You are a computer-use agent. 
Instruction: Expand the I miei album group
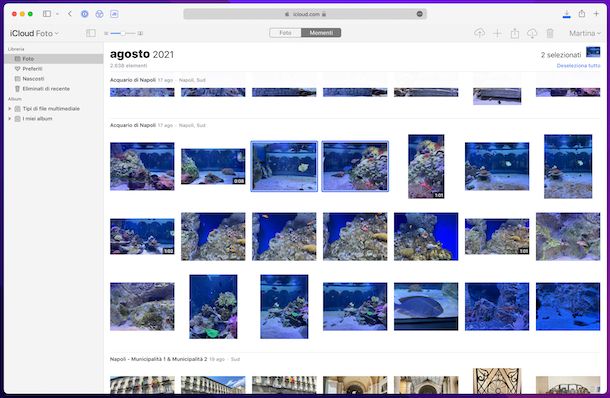tap(10, 119)
